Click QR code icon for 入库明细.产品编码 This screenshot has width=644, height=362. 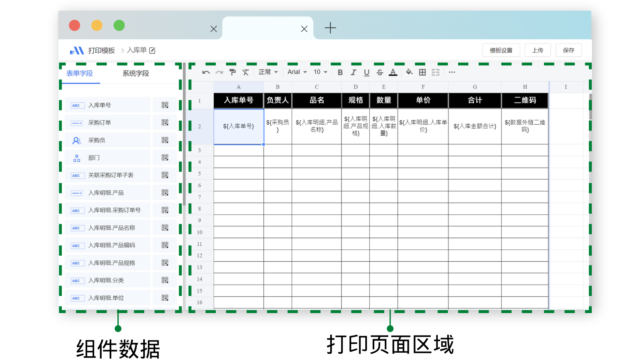tap(165, 245)
